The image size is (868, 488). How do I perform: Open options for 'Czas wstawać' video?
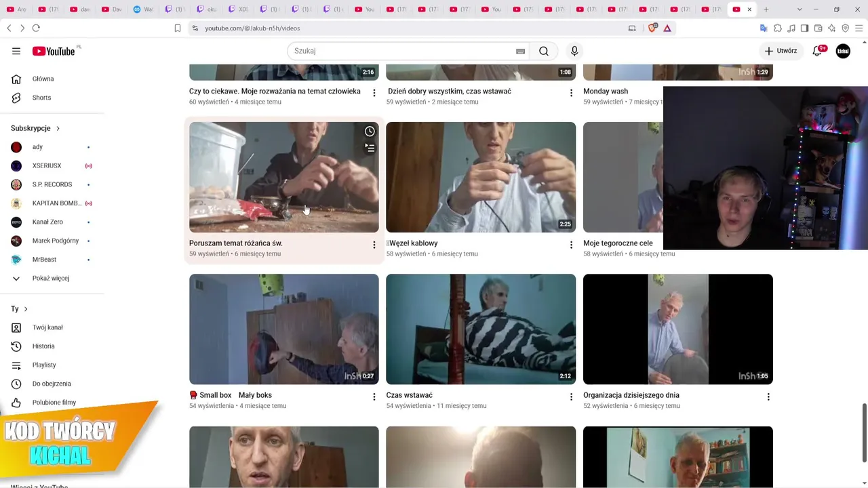point(571,396)
